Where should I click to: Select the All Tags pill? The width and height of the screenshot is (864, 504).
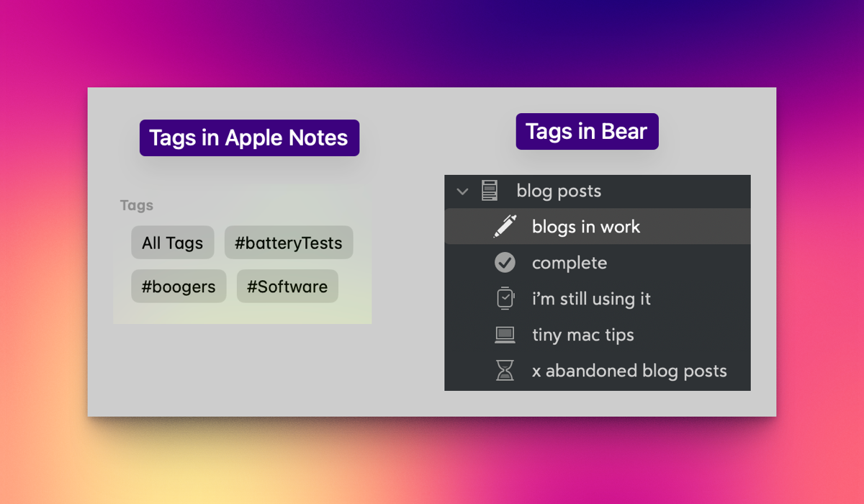[x=173, y=243]
